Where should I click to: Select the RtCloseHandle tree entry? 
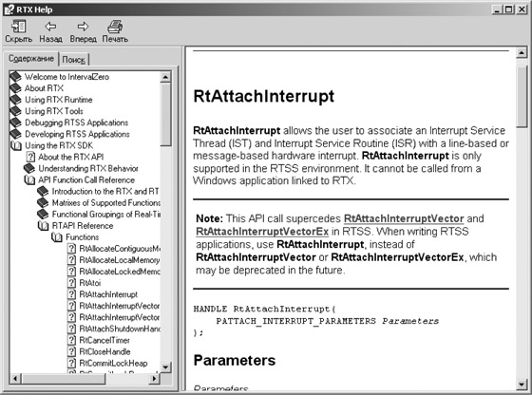[104, 351]
